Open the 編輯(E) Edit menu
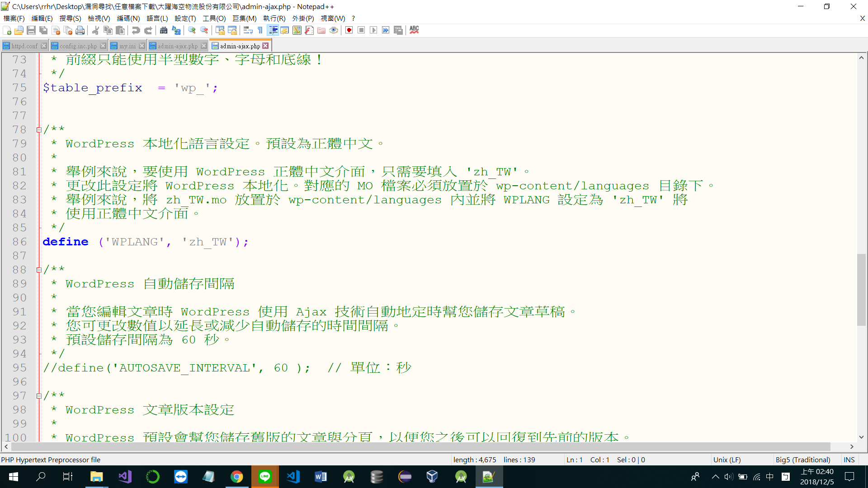Image resolution: width=868 pixels, height=488 pixels. (42, 19)
